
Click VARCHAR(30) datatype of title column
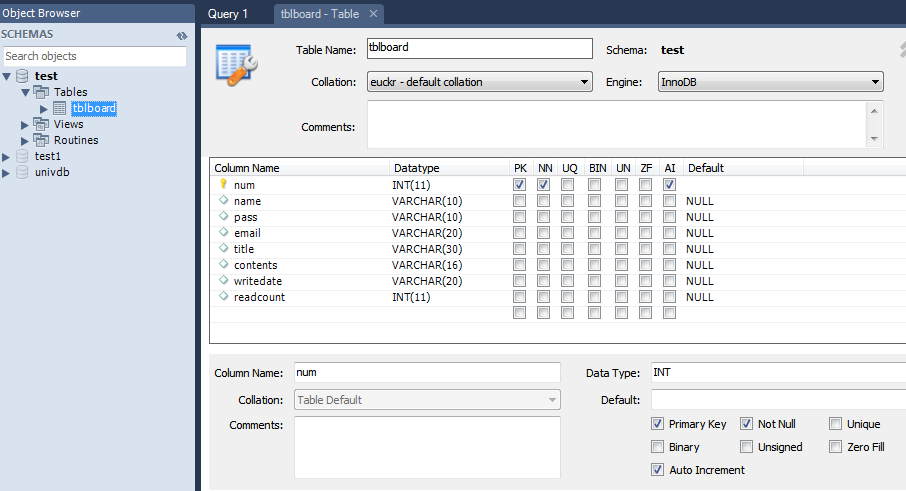(x=427, y=249)
